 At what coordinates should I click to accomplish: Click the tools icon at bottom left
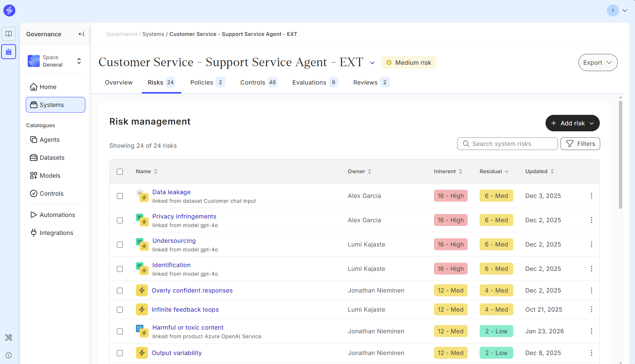coord(9,337)
